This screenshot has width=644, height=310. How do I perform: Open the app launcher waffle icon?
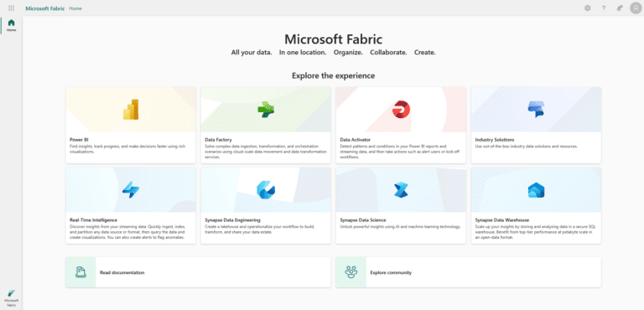[12, 8]
